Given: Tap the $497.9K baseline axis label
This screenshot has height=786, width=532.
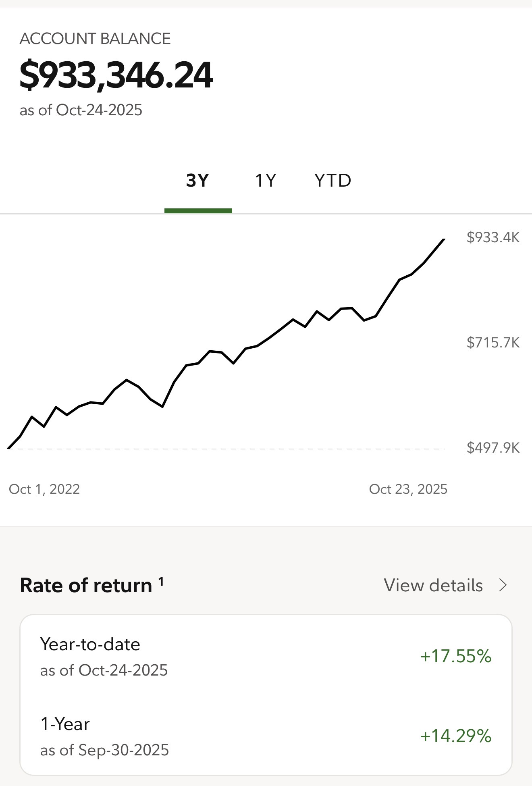Looking at the screenshot, I should click(x=493, y=448).
